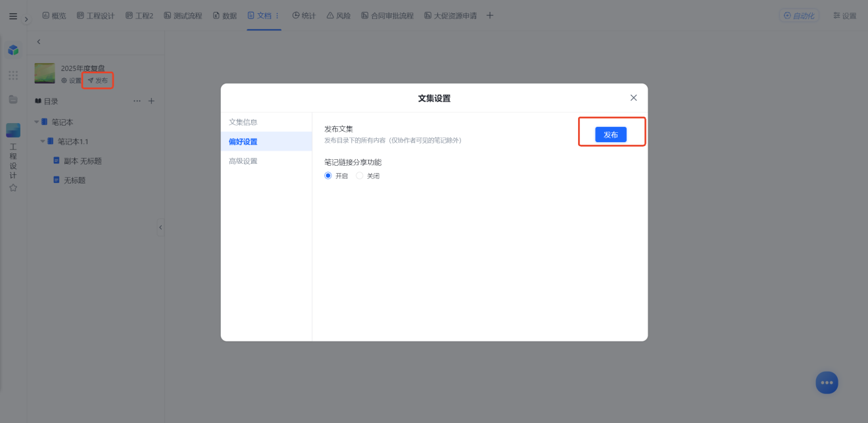This screenshot has width=868, height=423.
Task: Select the 偏好设置 section
Action: point(266,141)
